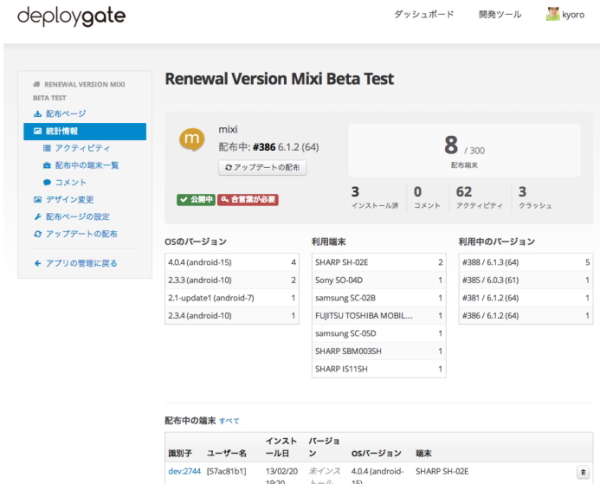The width and height of the screenshot is (600, 484).
Task: Click the green 公開中 status badge
Action: tap(190, 199)
